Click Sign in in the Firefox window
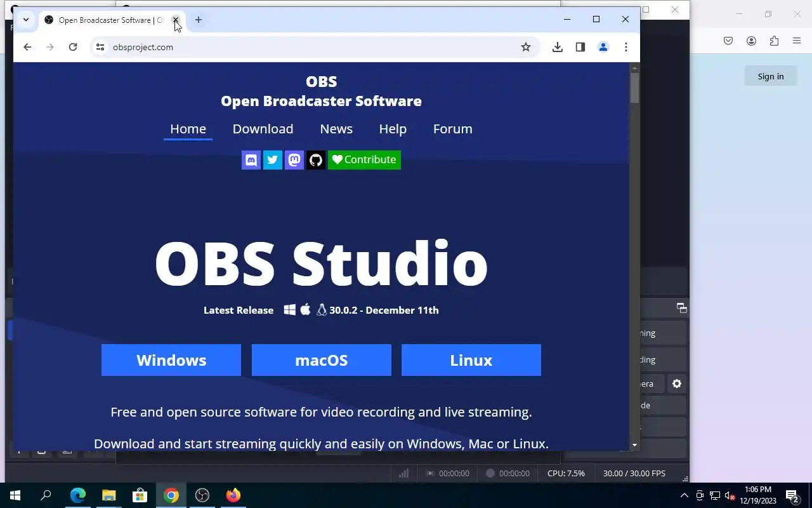Image resolution: width=812 pixels, height=508 pixels. [771, 76]
